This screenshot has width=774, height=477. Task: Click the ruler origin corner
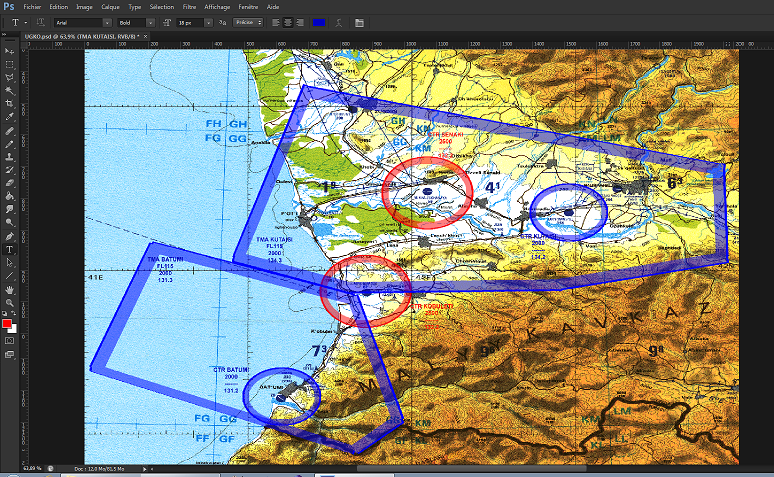24,44
